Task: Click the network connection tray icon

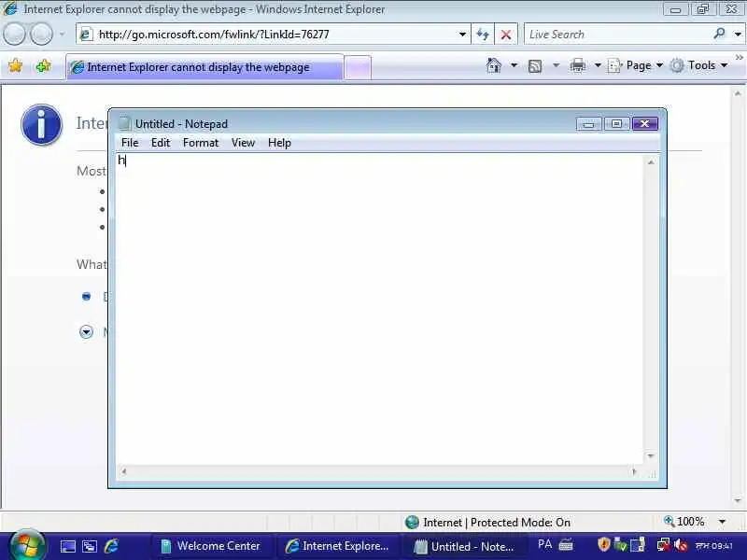Action: pos(663,544)
